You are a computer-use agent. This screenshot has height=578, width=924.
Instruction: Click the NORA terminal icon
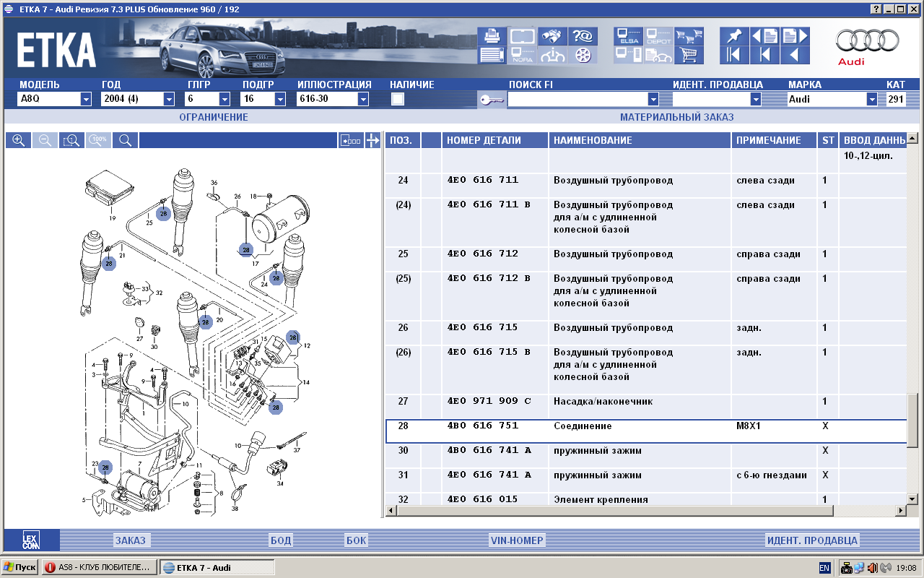coord(522,55)
